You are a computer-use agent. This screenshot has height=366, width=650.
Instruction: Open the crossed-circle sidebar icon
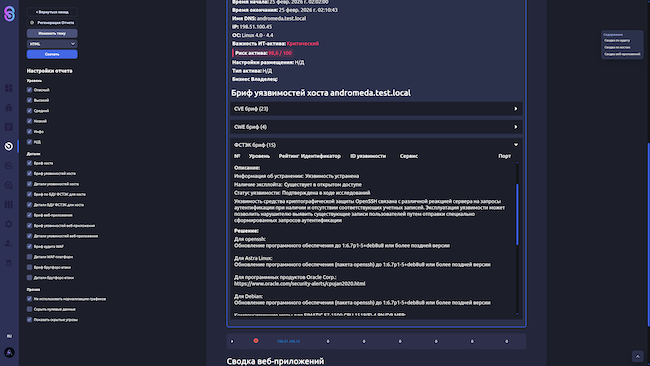tap(9, 166)
